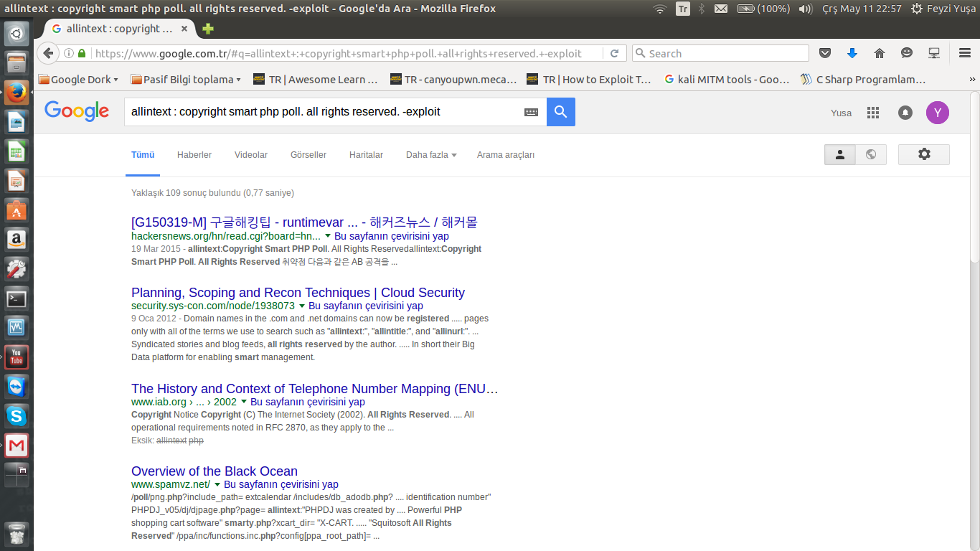Open search settings gear
980x551 pixels.
[923, 154]
